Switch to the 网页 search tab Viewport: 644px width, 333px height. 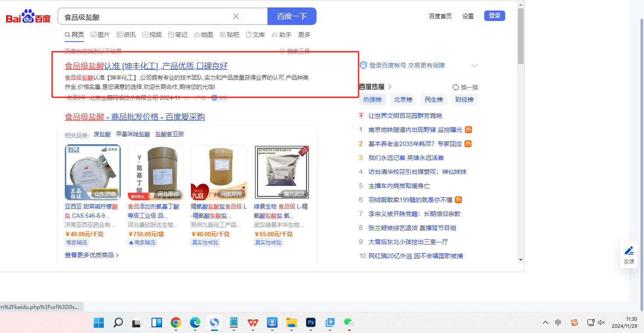pyautogui.click(x=74, y=35)
